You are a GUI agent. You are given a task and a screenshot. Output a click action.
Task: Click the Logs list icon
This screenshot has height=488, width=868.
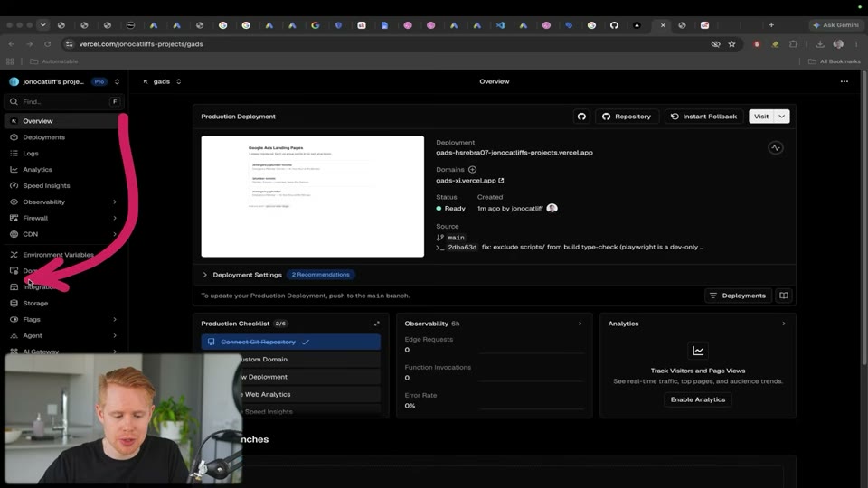click(x=14, y=154)
